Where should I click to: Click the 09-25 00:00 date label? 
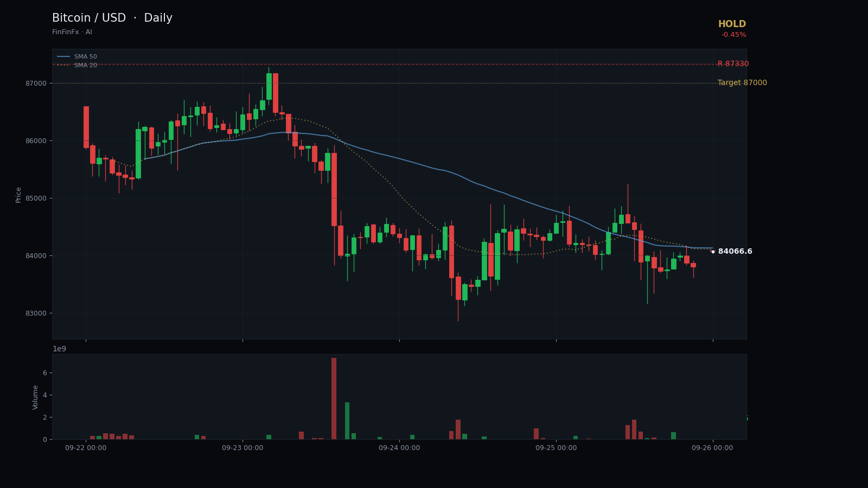556,448
